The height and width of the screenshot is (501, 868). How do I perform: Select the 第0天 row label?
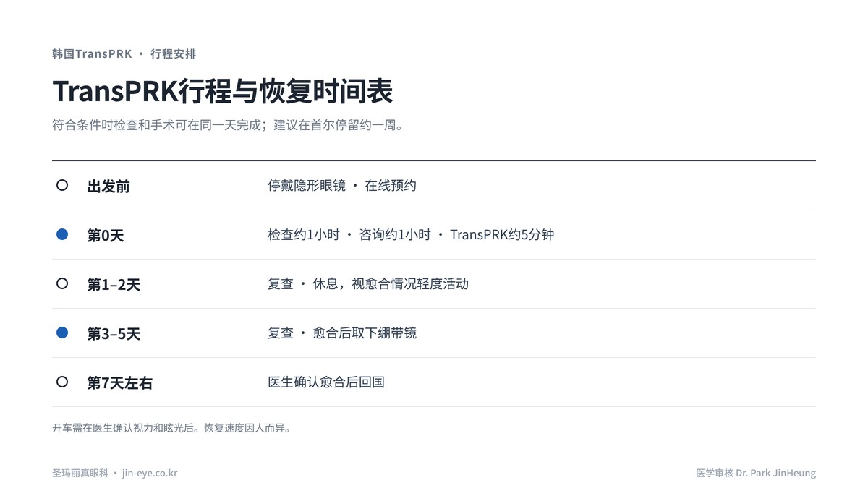click(x=106, y=236)
